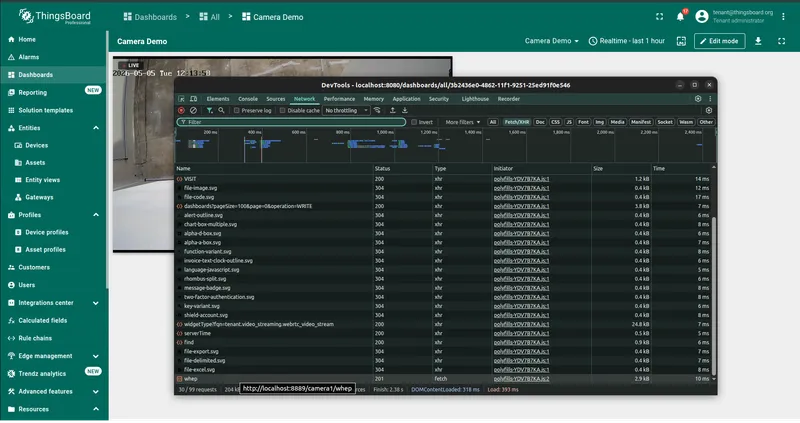Click the network conditions wifi icon
Image resolution: width=800 pixels, height=423 pixels.
coord(377,110)
